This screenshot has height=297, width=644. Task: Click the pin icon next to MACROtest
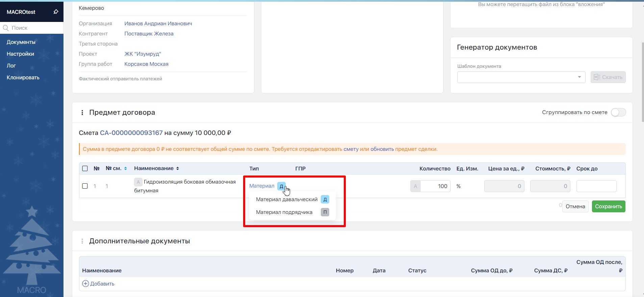click(x=56, y=12)
